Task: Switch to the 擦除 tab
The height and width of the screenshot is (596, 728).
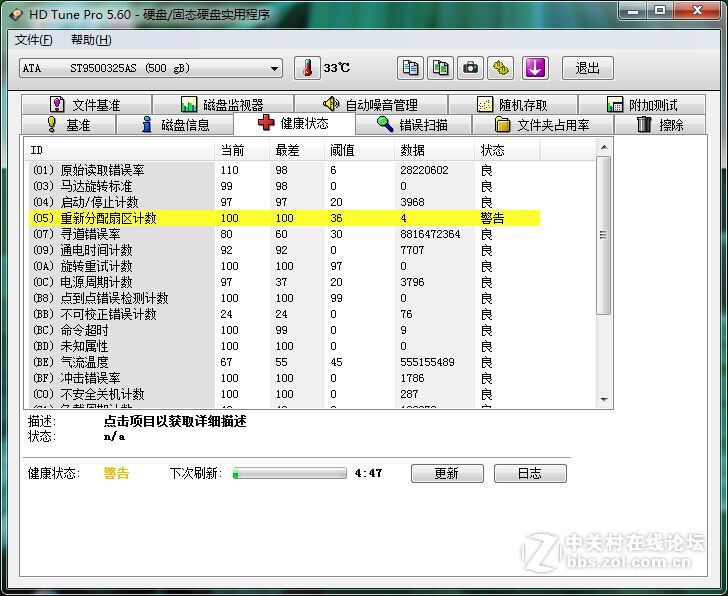Action: tap(660, 124)
